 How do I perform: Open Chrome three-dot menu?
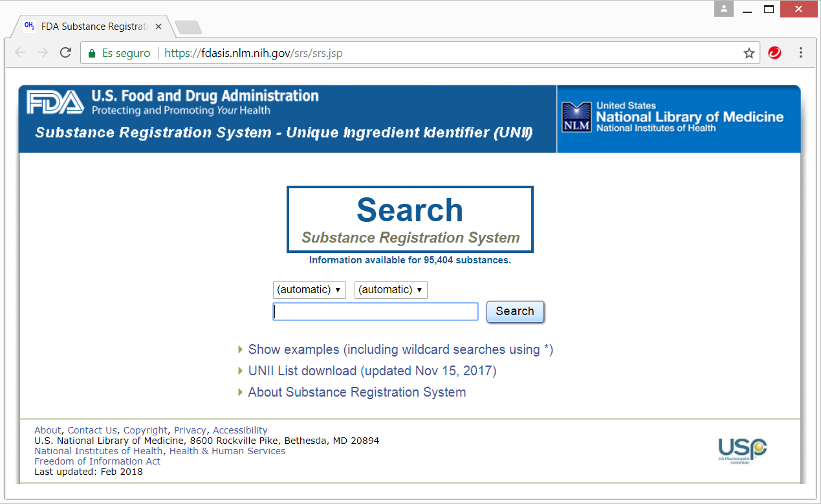tap(801, 53)
